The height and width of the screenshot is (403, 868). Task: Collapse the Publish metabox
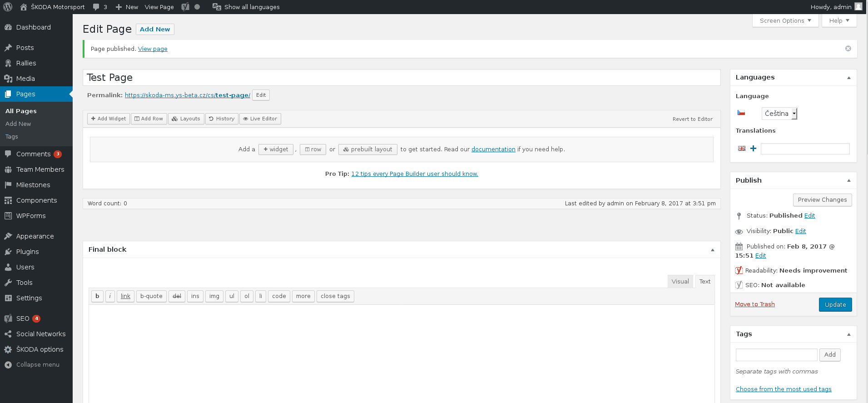[848, 180]
